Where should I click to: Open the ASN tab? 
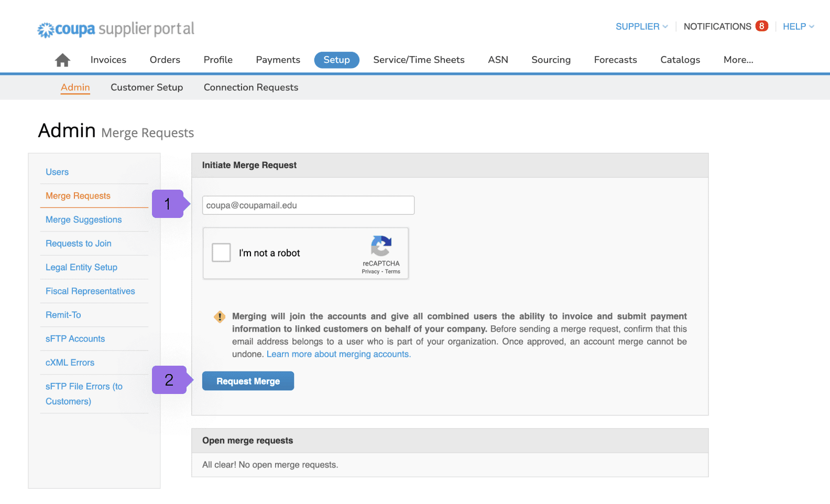click(x=498, y=60)
